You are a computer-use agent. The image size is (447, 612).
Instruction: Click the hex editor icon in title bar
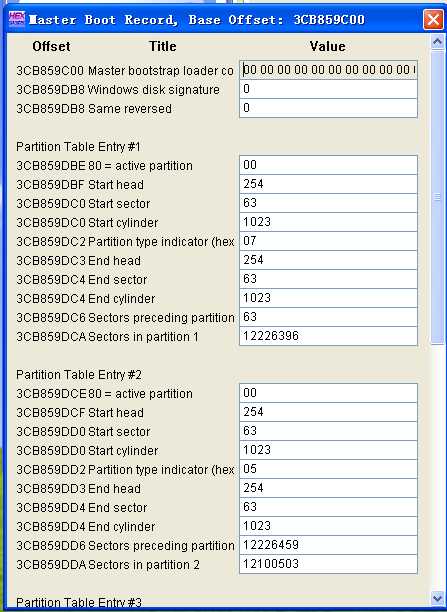pos(17,19)
